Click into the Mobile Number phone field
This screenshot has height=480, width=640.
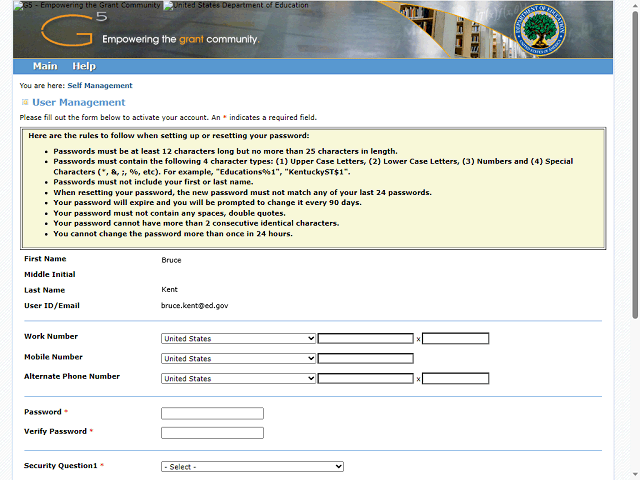click(366, 359)
